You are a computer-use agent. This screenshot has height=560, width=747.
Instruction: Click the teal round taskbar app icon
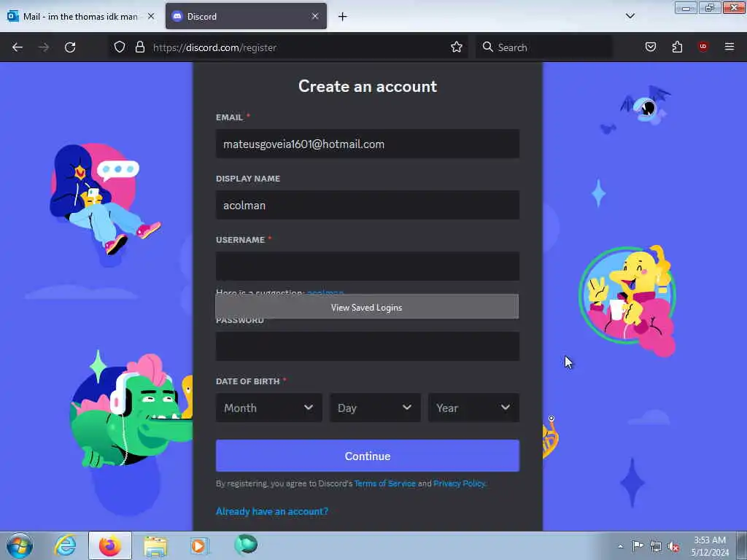(246, 545)
